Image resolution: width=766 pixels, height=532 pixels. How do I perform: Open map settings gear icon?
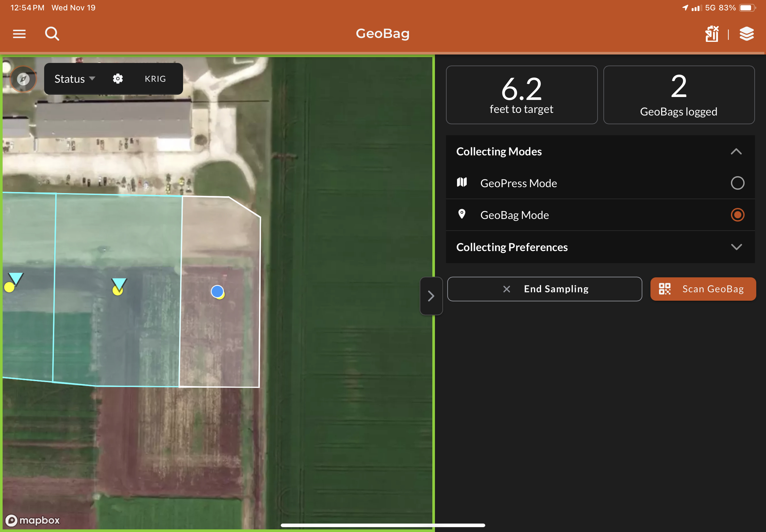(x=118, y=79)
